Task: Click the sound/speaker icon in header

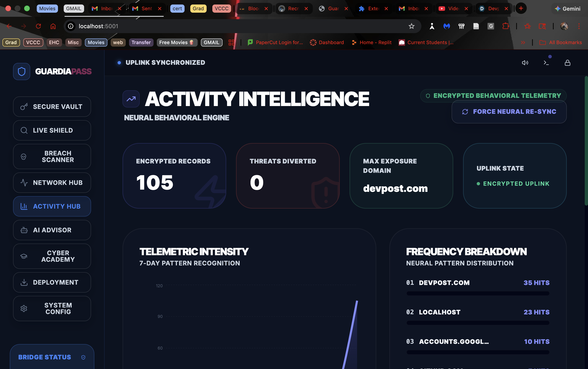Action: pos(525,63)
